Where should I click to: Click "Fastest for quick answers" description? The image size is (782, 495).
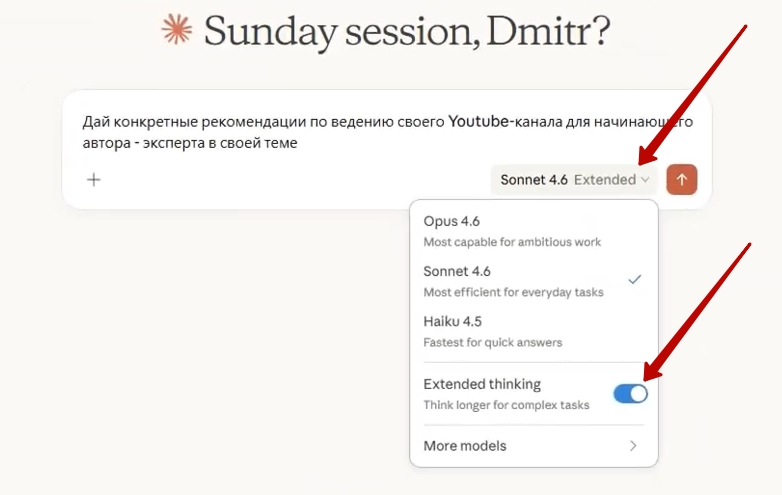coord(492,342)
